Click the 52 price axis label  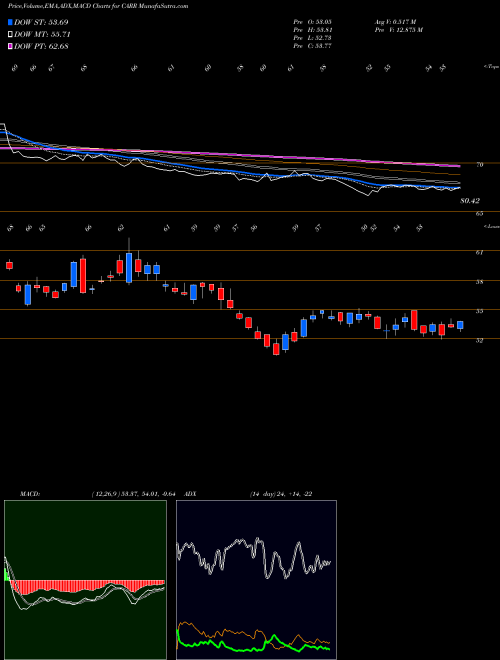480,341
